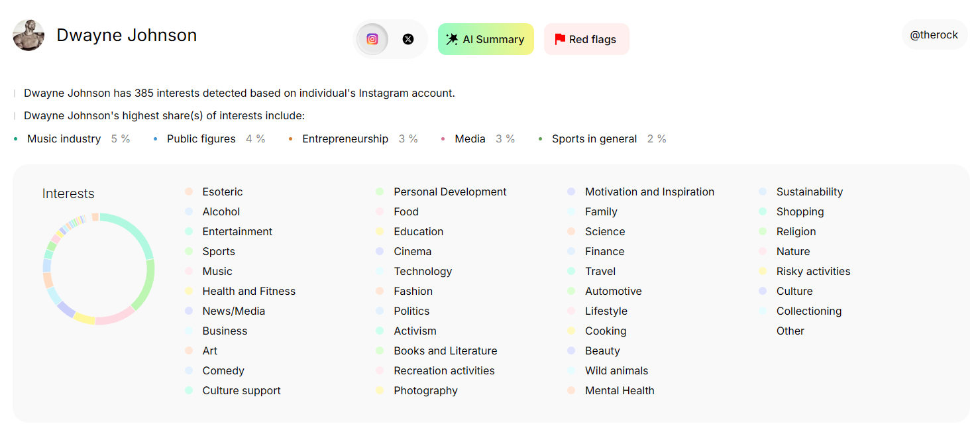Click the Music legend color dot

(189, 271)
